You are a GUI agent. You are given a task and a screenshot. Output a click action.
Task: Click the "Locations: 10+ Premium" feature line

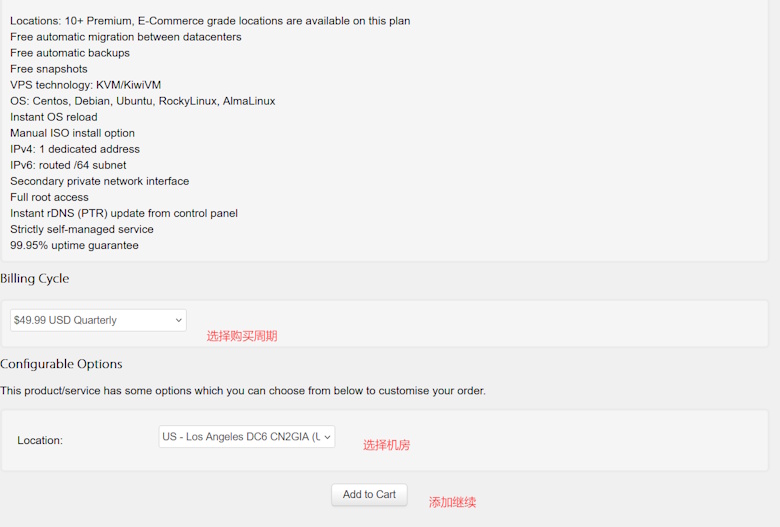pos(210,21)
